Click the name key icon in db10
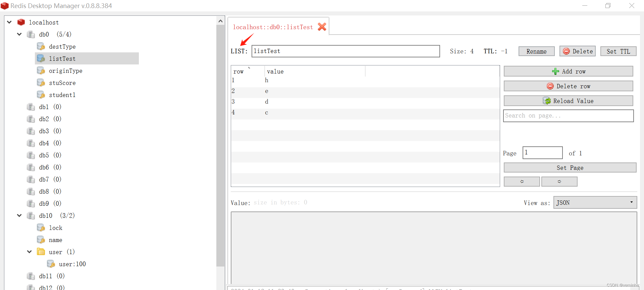This screenshot has height=290, width=644. [x=41, y=240]
